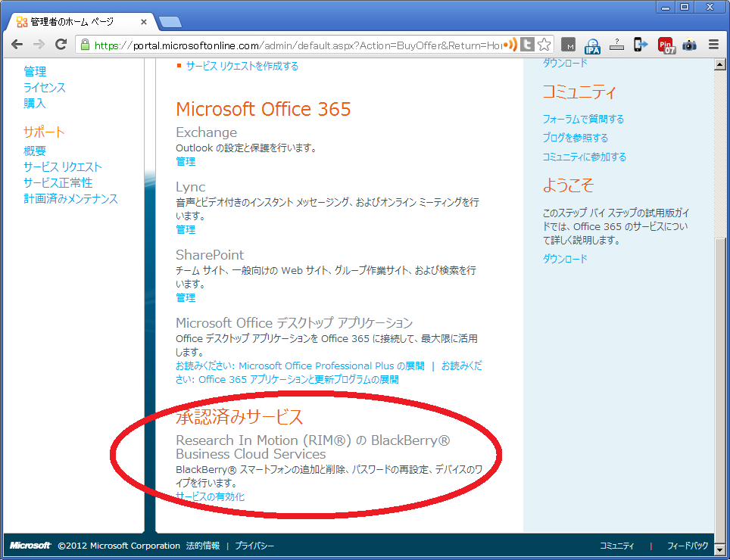The image size is (730, 560).
Task: Click the ようこそ heading
Action: 569,185
